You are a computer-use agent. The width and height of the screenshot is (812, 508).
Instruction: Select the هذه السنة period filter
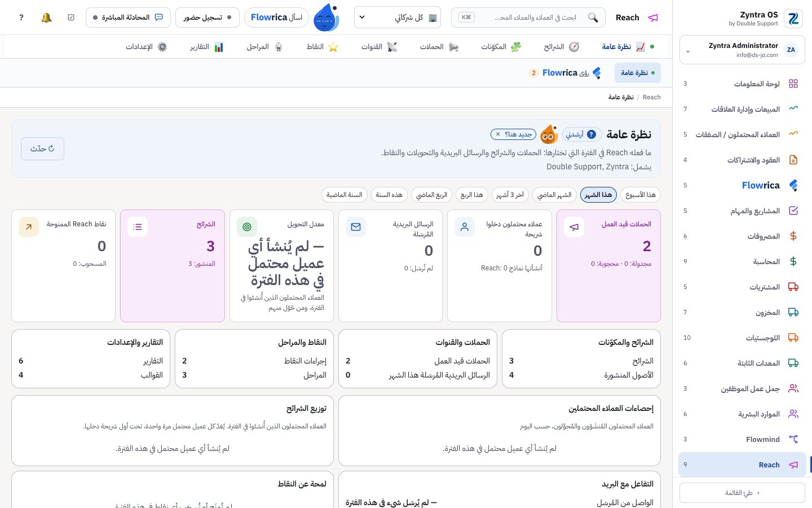tap(389, 195)
